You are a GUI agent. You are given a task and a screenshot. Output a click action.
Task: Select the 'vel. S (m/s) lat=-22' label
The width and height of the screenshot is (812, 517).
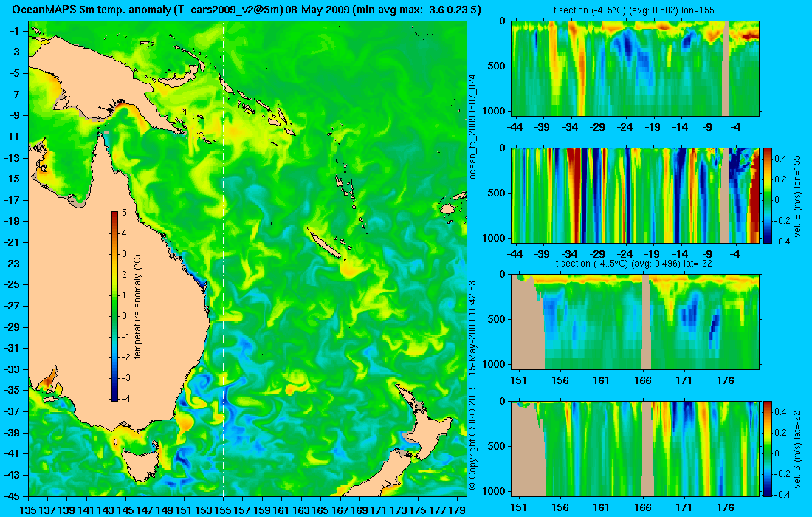coord(797,448)
